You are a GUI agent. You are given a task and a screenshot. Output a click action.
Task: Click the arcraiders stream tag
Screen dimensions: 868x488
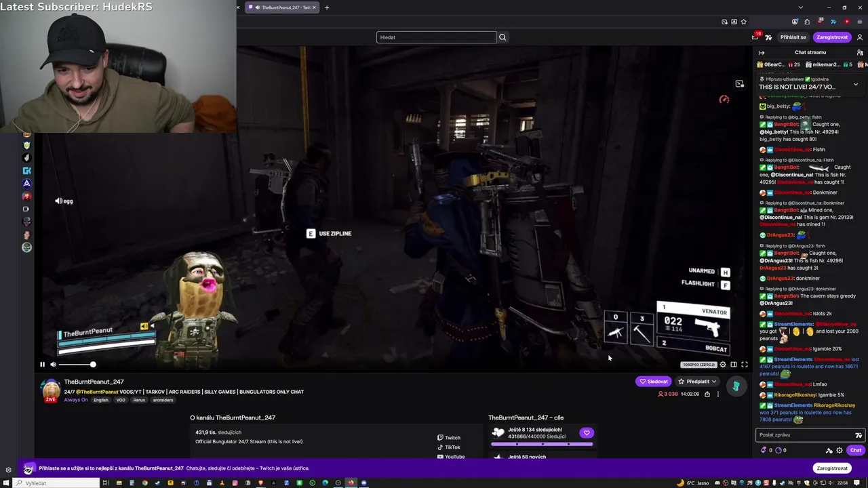pyautogui.click(x=163, y=400)
